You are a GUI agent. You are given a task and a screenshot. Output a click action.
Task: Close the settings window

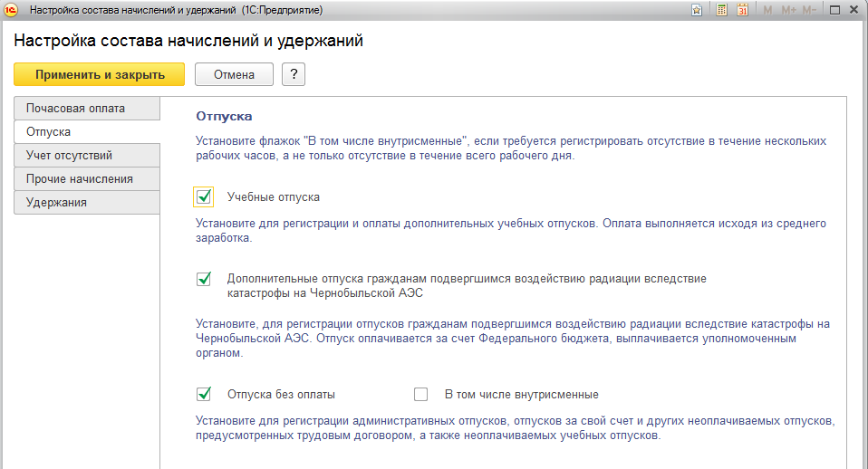coord(854,10)
